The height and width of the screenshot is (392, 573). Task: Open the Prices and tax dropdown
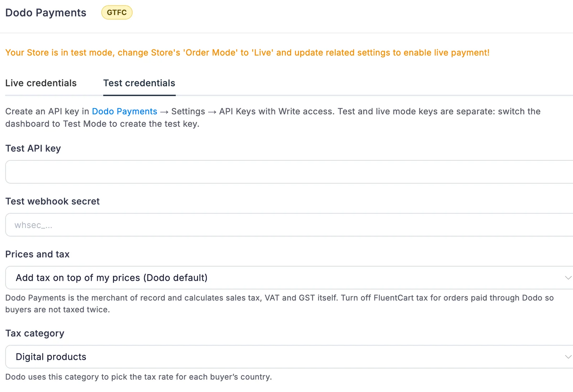[289, 278]
